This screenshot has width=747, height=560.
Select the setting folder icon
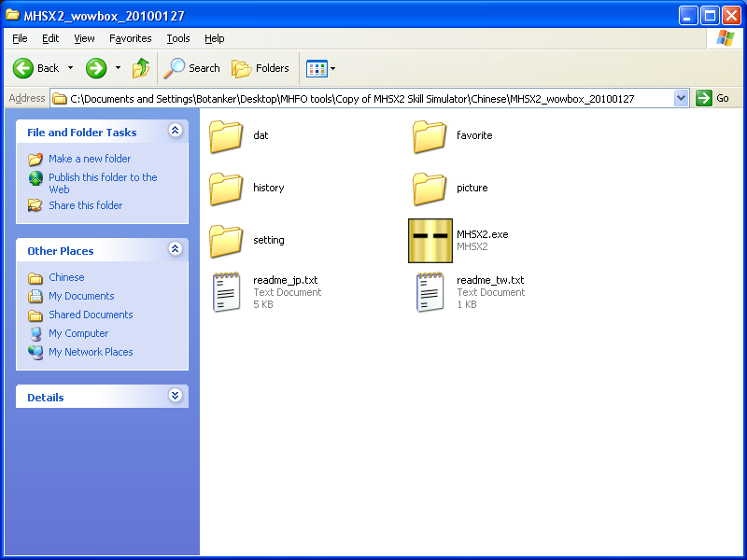[x=226, y=241]
